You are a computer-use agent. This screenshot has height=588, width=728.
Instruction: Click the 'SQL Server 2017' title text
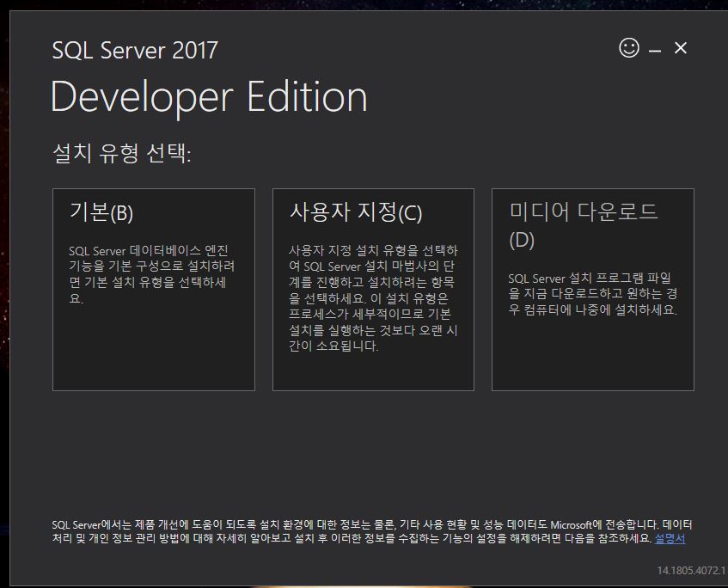coord(135,50)
